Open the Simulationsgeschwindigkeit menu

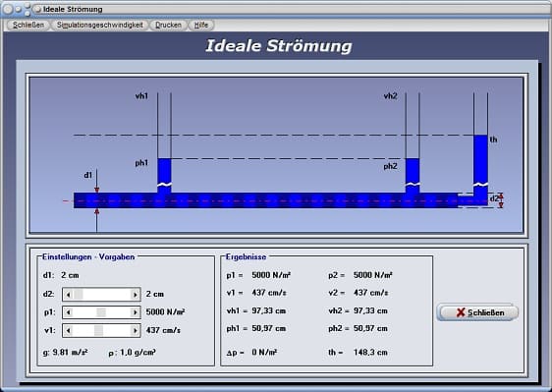click(x=100, y=25)
